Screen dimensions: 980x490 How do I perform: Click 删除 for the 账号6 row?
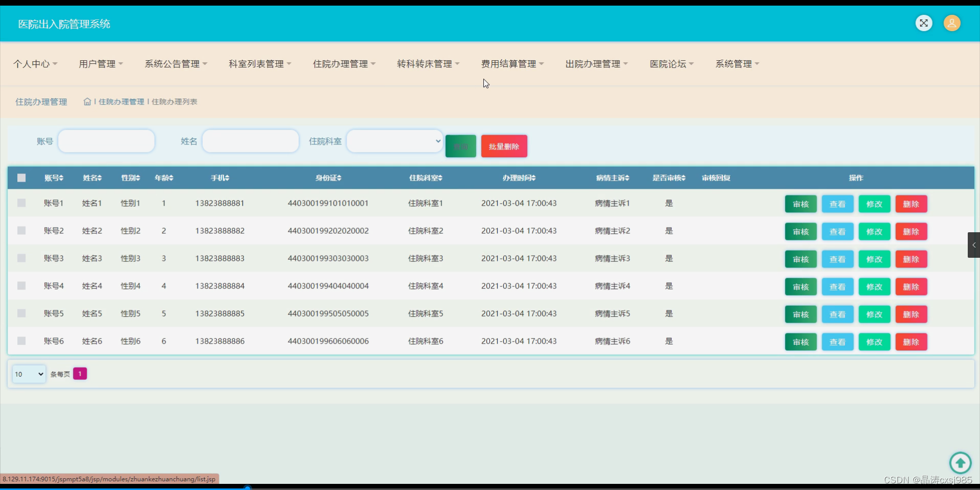coord(911,342)
